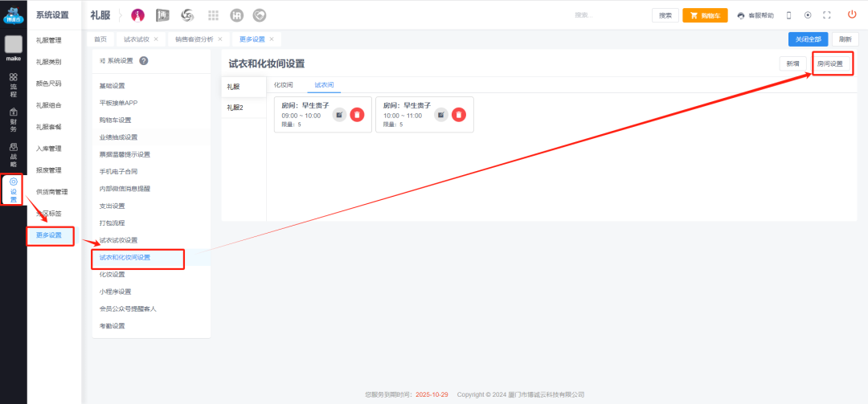Switch to the 销售客资分析 tab

coord(194,39)
